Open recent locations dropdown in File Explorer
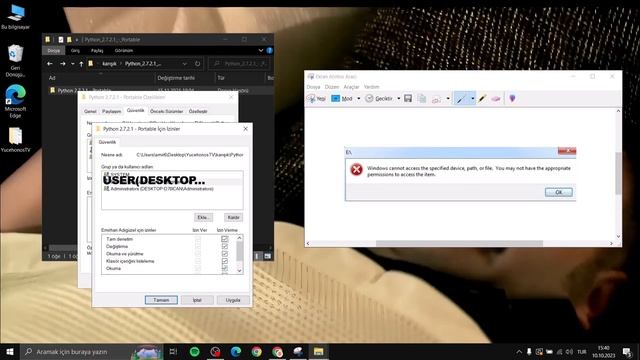Image resolution: width=640 pixels, height=360 pixels. coord(73,64)
